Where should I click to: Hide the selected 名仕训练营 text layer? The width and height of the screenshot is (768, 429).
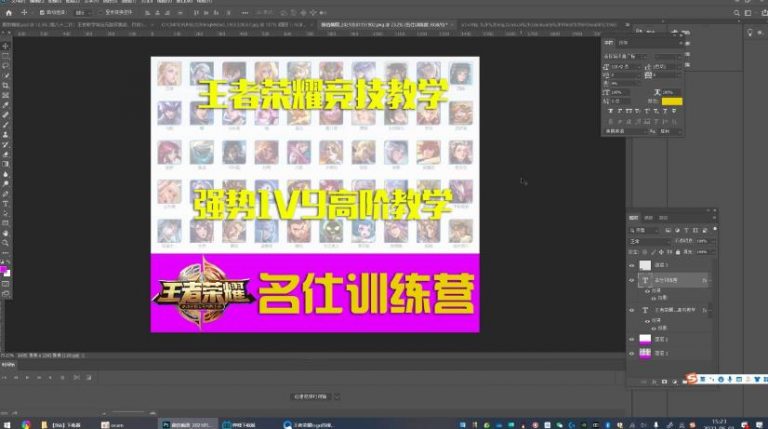(x=632, y=280)
